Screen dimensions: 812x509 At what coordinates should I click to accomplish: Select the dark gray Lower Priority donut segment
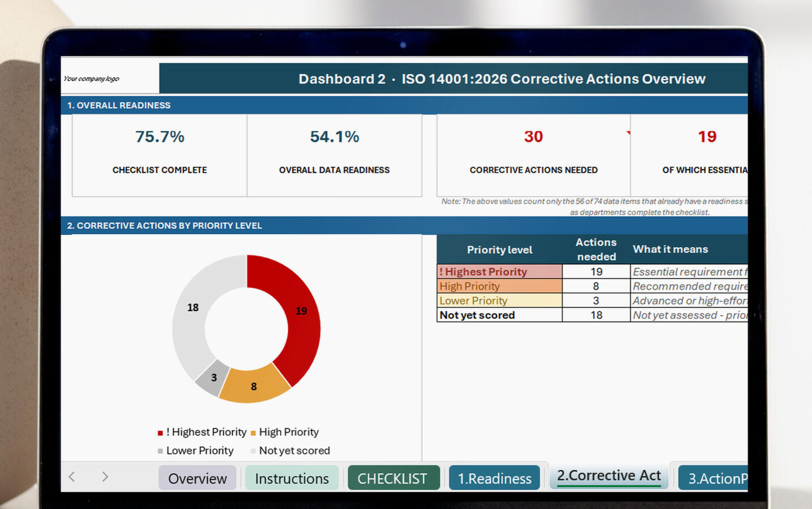(x=212, y=378)
